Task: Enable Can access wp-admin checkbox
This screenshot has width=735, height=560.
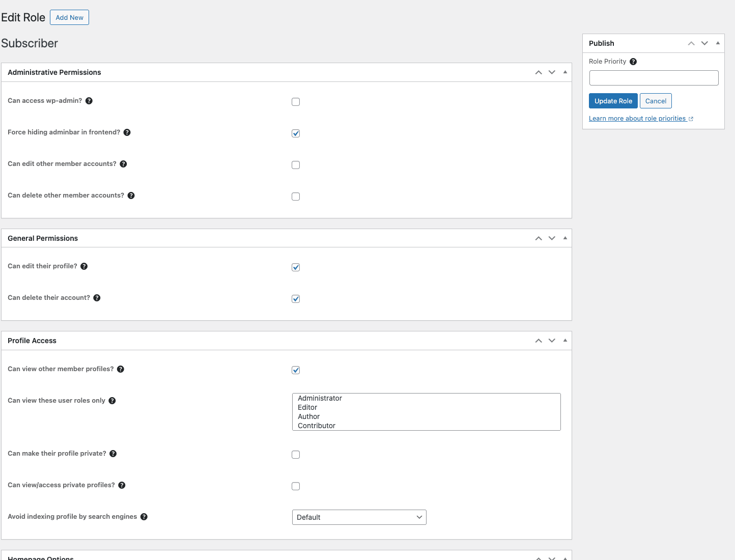Action: (296, 102)
